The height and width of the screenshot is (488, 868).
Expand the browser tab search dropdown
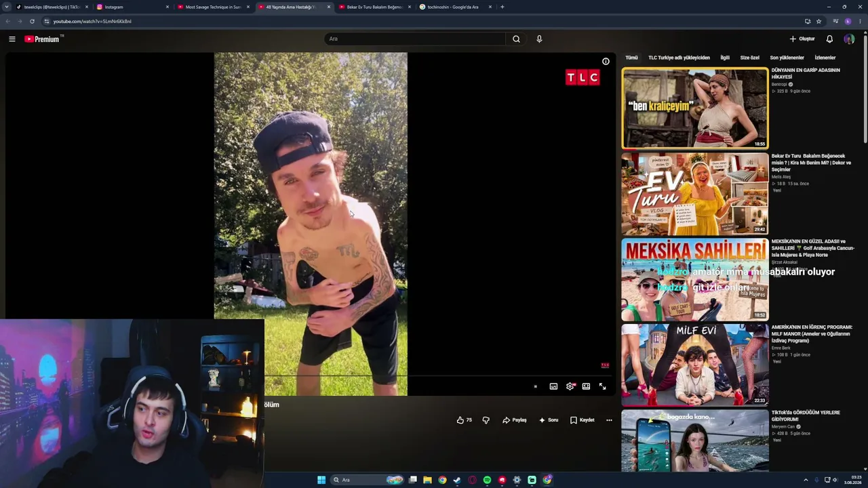tap(7, 7)
